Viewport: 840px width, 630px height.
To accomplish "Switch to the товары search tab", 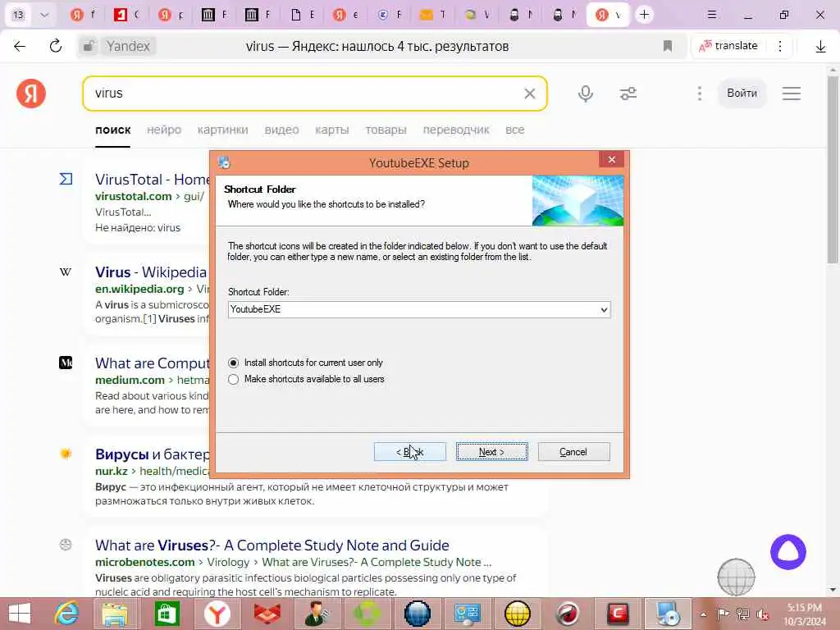I will (386, 130).
